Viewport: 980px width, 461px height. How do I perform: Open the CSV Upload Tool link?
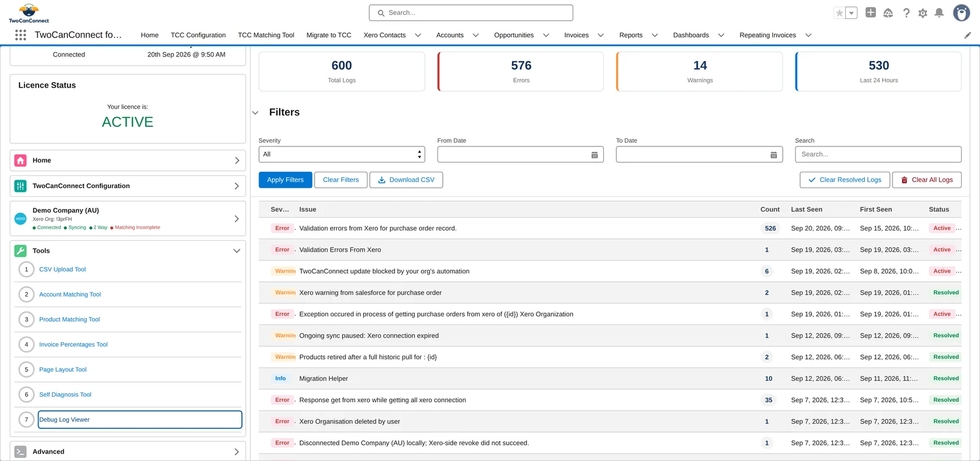(62, 269)
